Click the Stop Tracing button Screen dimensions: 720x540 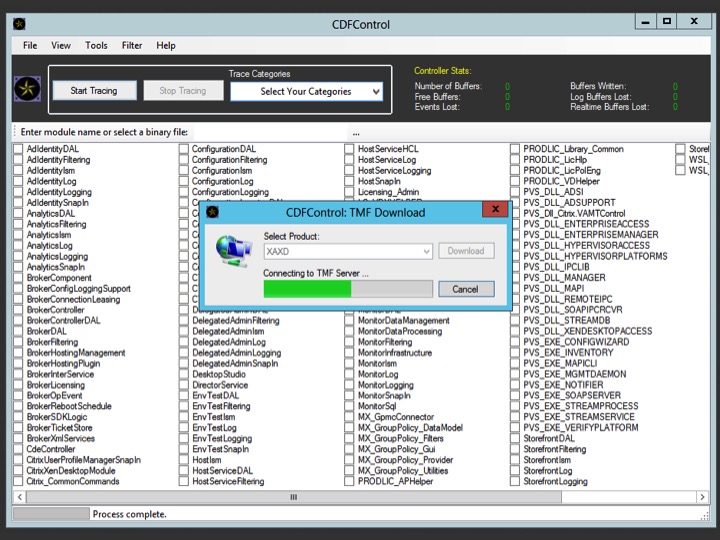click(x=183, y=90)
